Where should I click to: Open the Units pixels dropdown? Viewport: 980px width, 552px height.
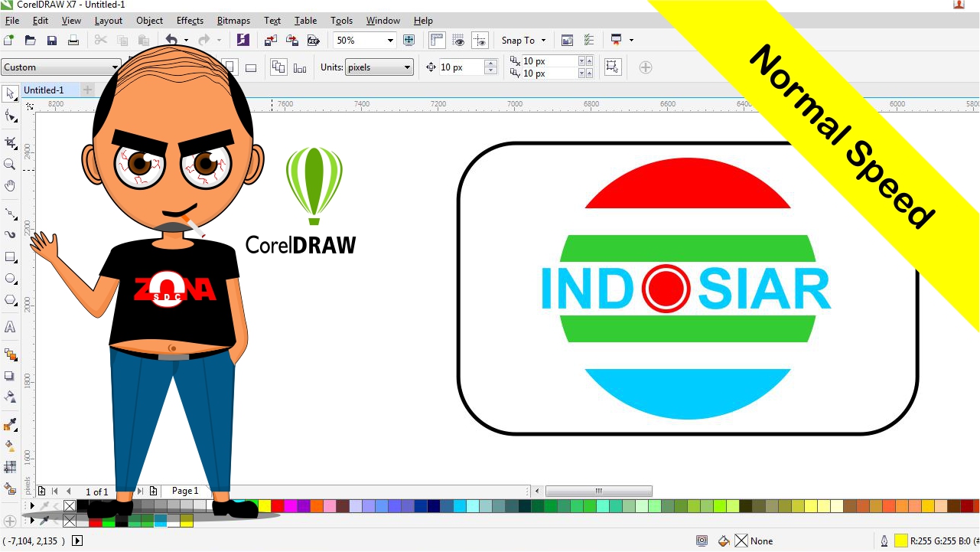[x=379, y=67]
